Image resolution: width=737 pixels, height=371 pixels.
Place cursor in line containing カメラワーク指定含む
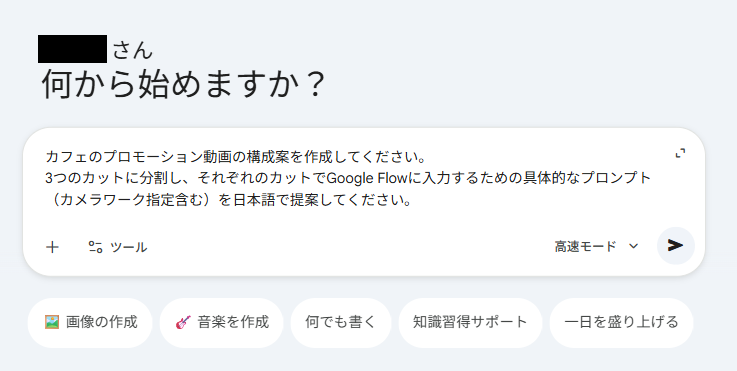tap(229, 200)
